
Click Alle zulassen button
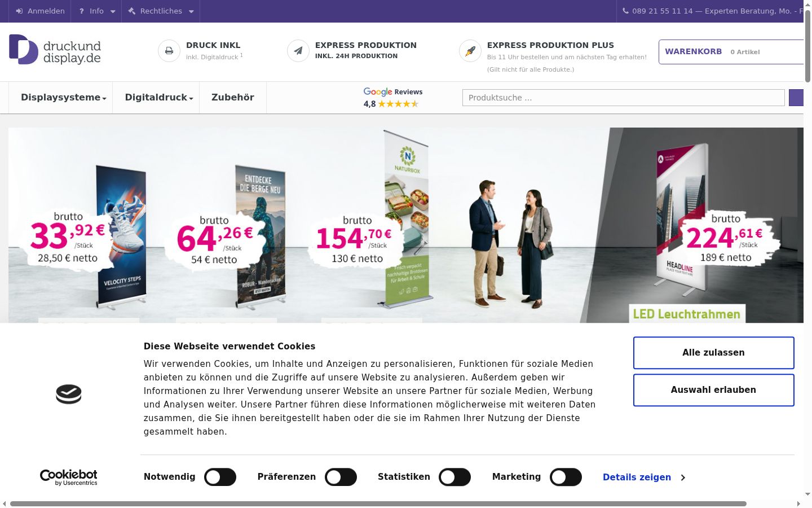713,353
